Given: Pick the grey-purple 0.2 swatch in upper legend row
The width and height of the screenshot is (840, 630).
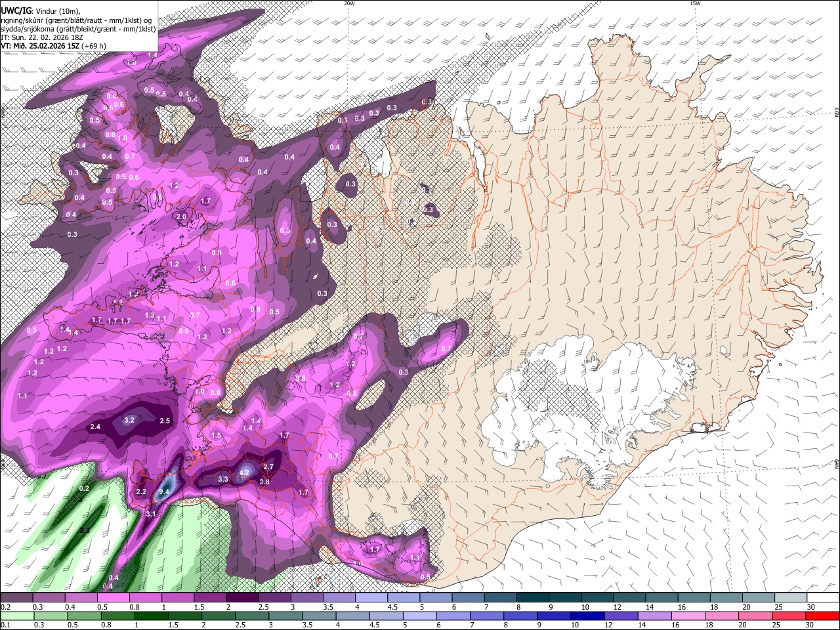Looking at the screenshot, I should (x=16, y=597).
